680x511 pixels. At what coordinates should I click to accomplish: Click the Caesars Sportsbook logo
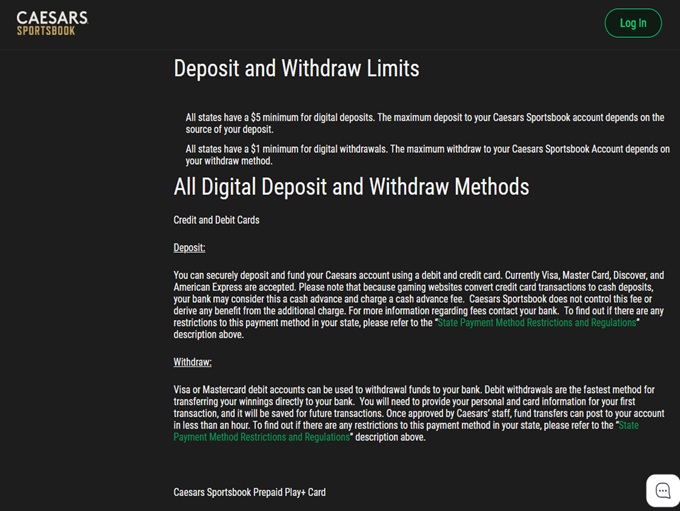(x=51, y=23)
